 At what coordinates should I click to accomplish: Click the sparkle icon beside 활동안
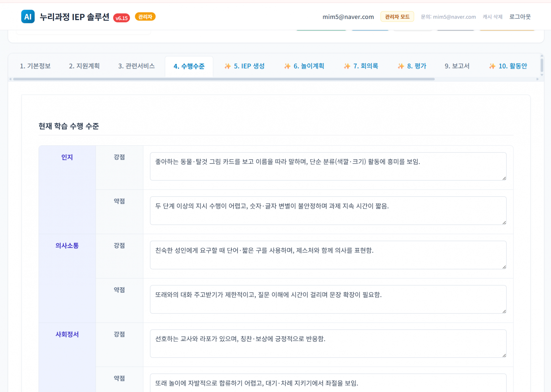pyautogui.click(x=492, y=66)
